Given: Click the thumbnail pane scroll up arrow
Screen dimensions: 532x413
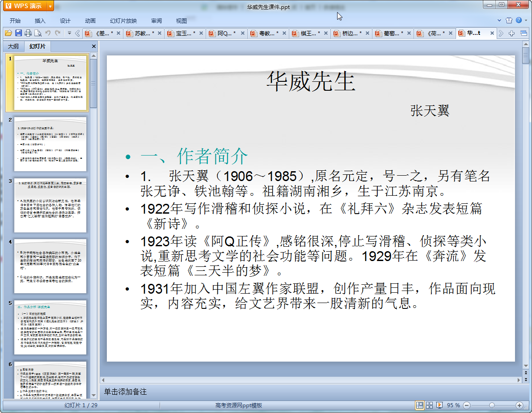Looking at the screenshot, I should point(93,55).
